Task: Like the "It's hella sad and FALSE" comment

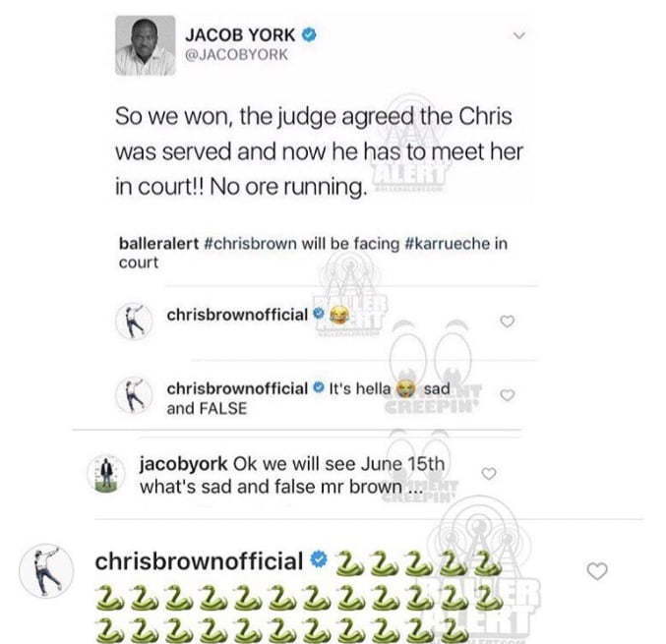Action: (x=508, y=395)
